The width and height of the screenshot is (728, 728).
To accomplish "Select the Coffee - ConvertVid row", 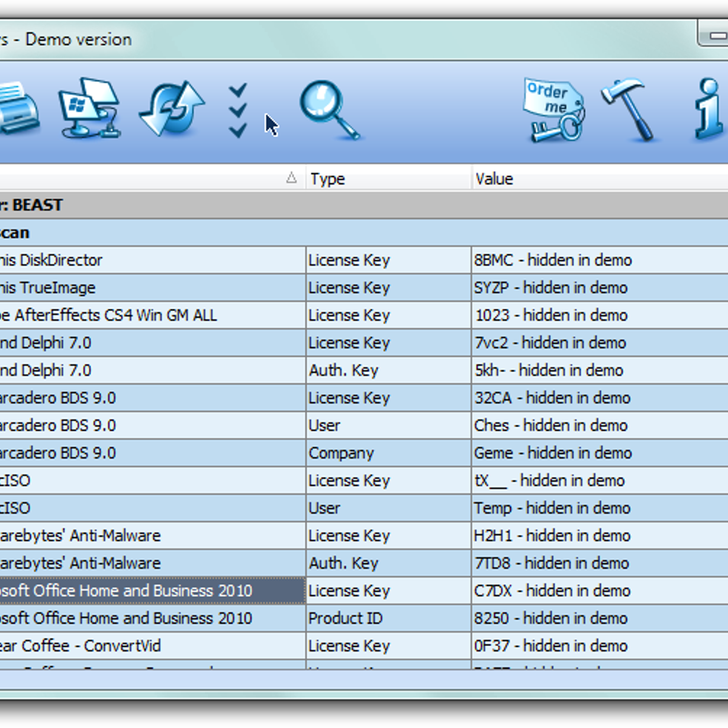I will point(364,646).
